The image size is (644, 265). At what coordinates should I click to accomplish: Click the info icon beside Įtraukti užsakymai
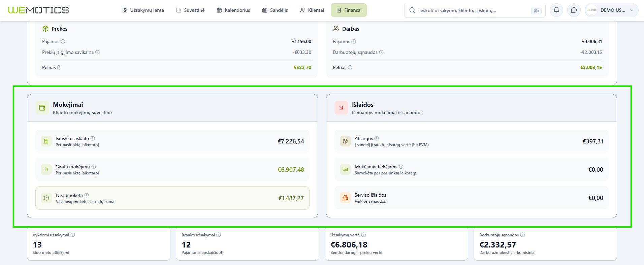pos(219,235)
